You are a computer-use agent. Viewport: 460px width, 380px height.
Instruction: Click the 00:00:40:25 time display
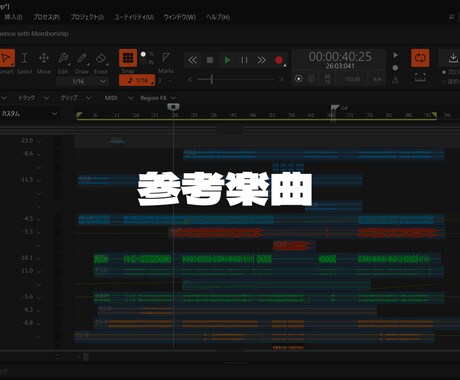[340, 57]
